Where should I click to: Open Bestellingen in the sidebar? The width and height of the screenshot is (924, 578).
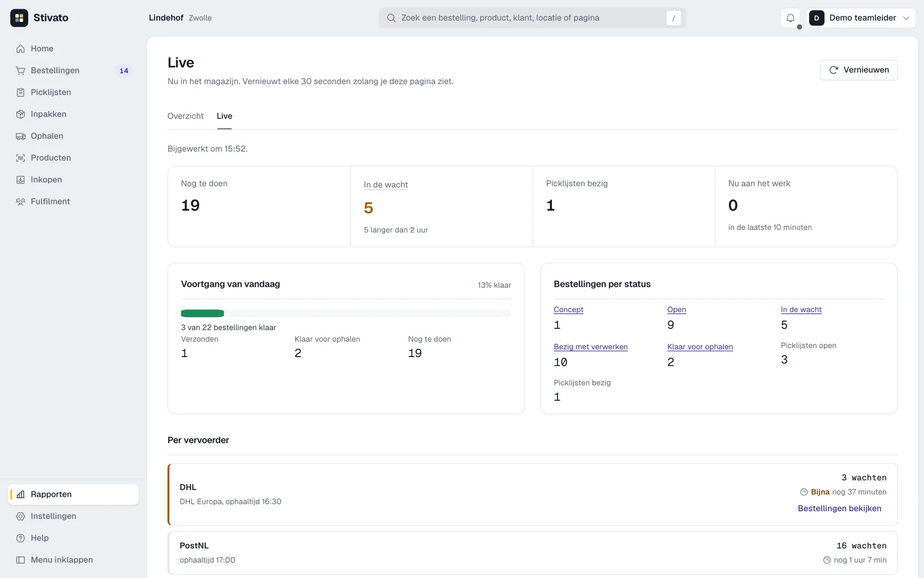(x=73, y=70)
